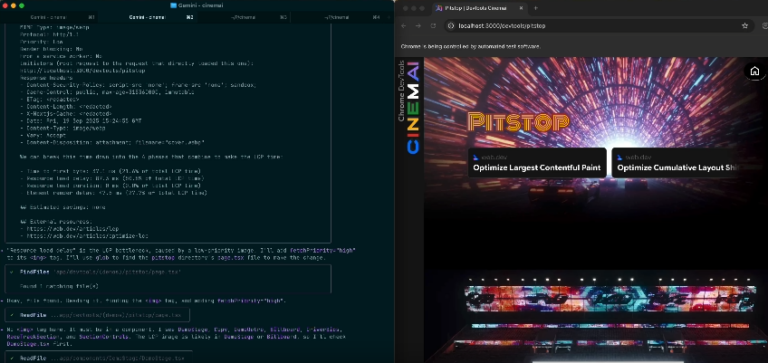The width and height of the screenshot is (768, 363).
Task: Click 'Found 1 matching file(s)' text
Action: (x=59, y=286)
